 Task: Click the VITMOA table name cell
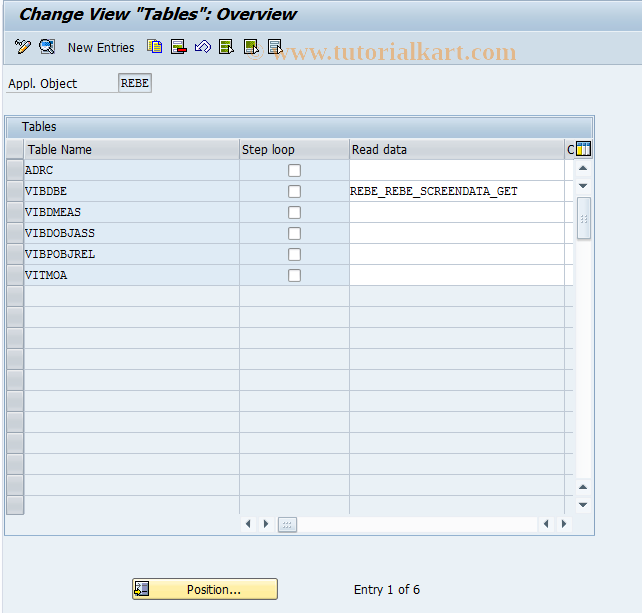point(131,275)
